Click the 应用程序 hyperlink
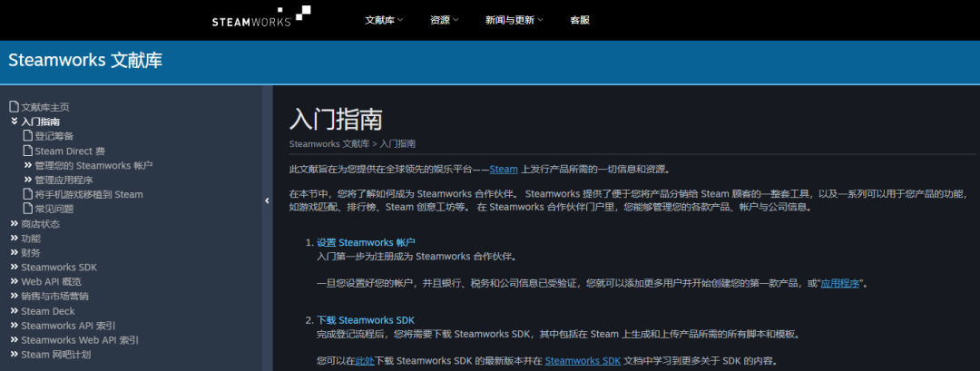980x371 pixels. (x=840, y=284)
